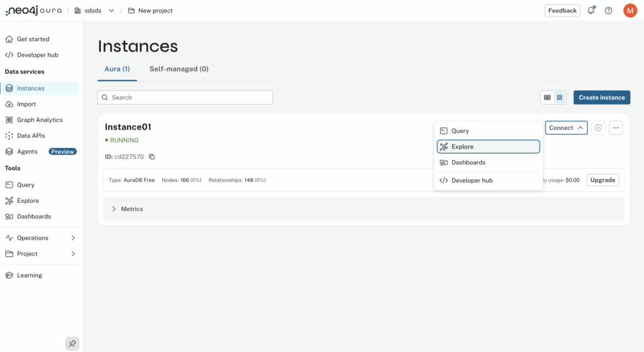Screen dimensions: 644x352
Task: Open the sdsds organization dropdown
Action: tap(94, 11)
